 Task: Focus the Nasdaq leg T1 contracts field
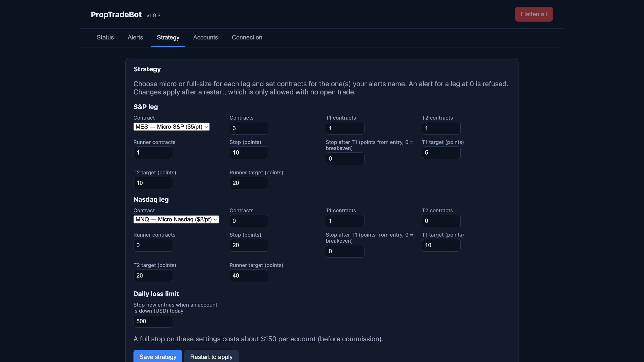(x=345, y=221)
